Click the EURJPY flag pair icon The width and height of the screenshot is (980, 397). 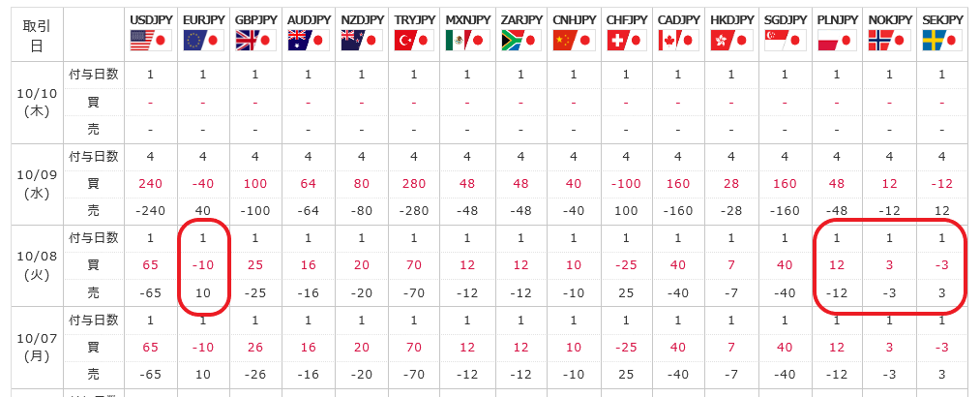pos(203,41)
